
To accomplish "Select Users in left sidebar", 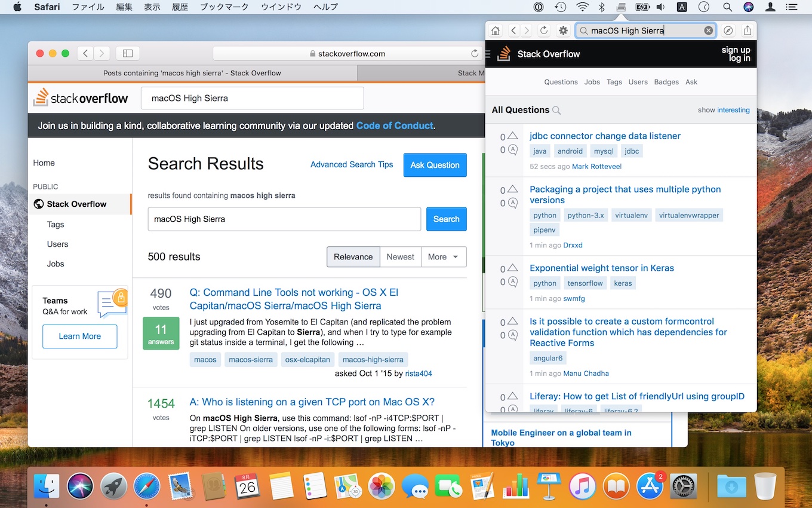I will tap(57, 244).
